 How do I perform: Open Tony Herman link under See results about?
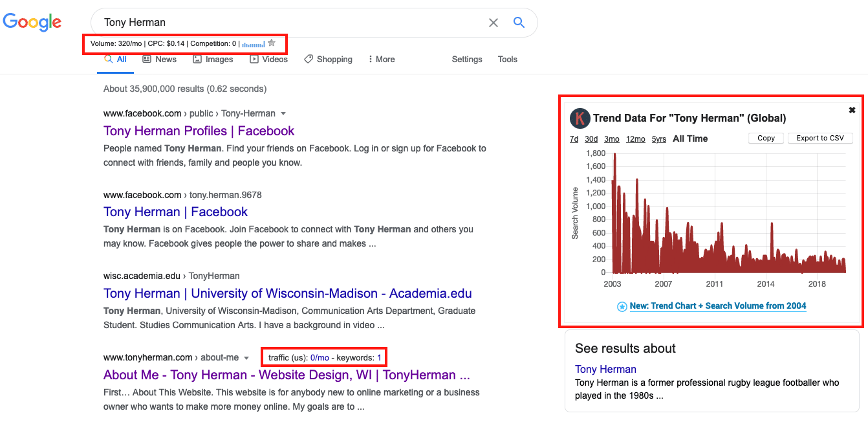pos(605,369)
